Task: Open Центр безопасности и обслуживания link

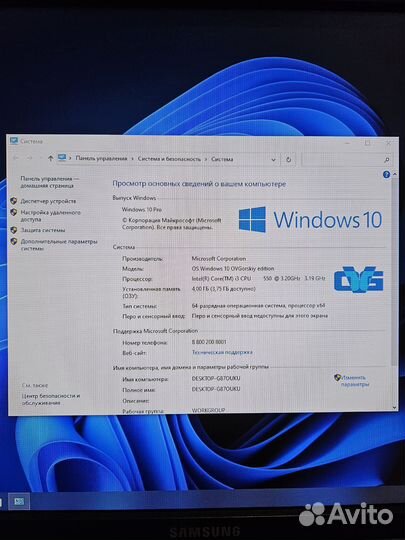Action: [x=51, y=399]
